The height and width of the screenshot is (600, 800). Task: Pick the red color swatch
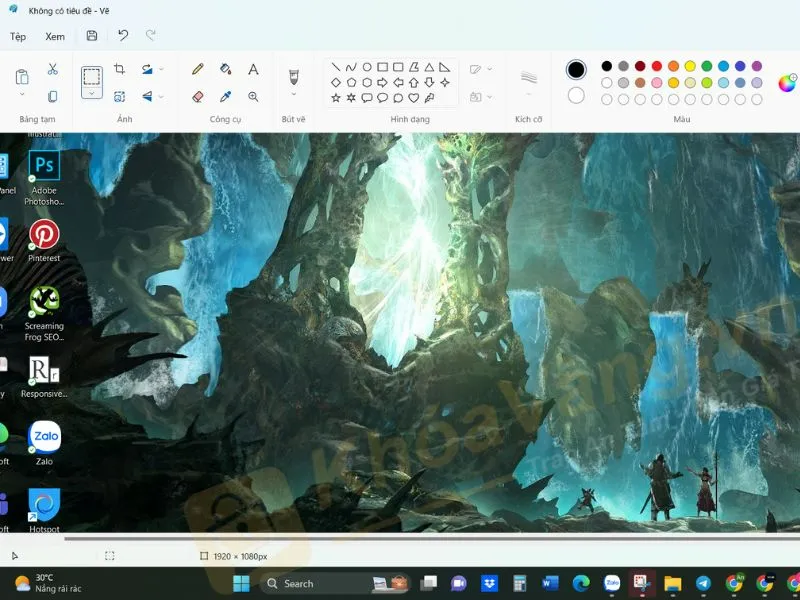656,66
